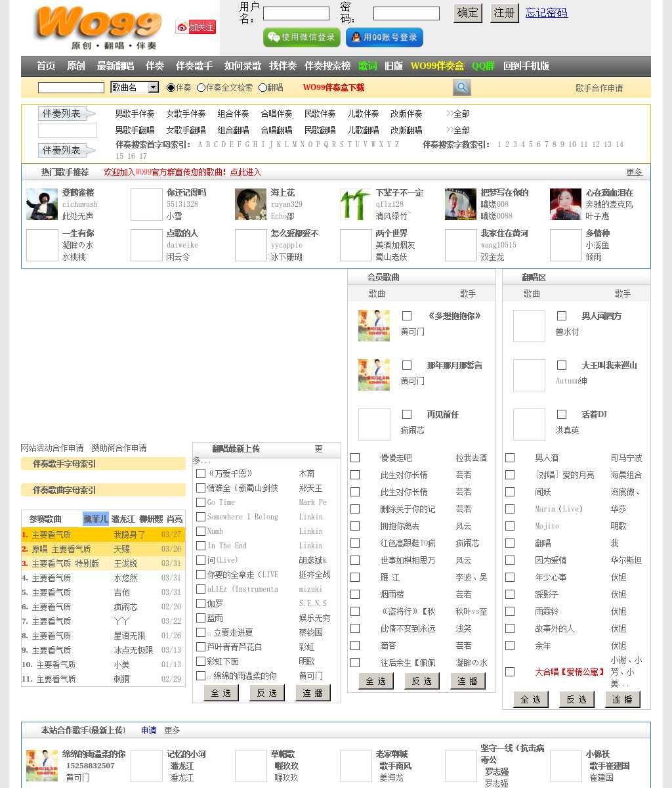Click 申请 link in 本站合作歌手
Screen dimensions: 672x788
pyautogui.click(x=149, y=730)
